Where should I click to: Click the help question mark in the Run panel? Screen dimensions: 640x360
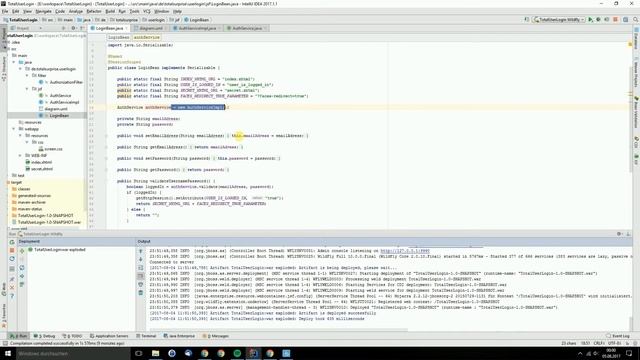12,296
